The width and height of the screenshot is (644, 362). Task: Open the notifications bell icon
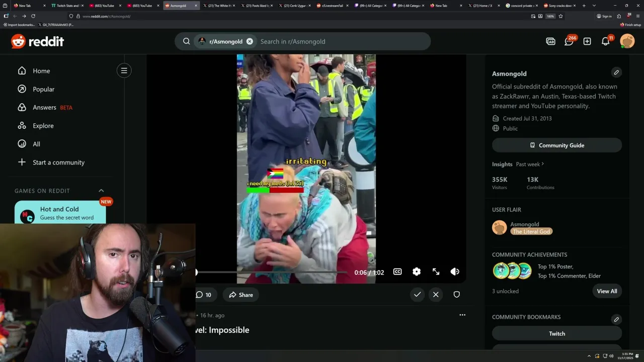606,41
